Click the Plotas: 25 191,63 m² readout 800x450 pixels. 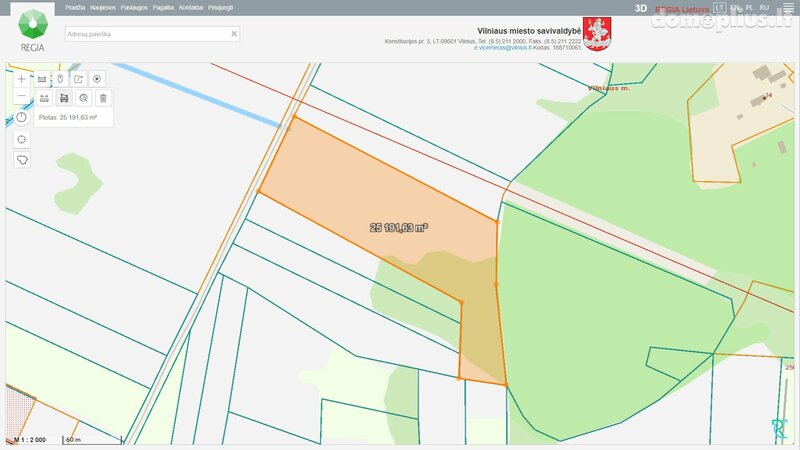(x=68, y=117)
